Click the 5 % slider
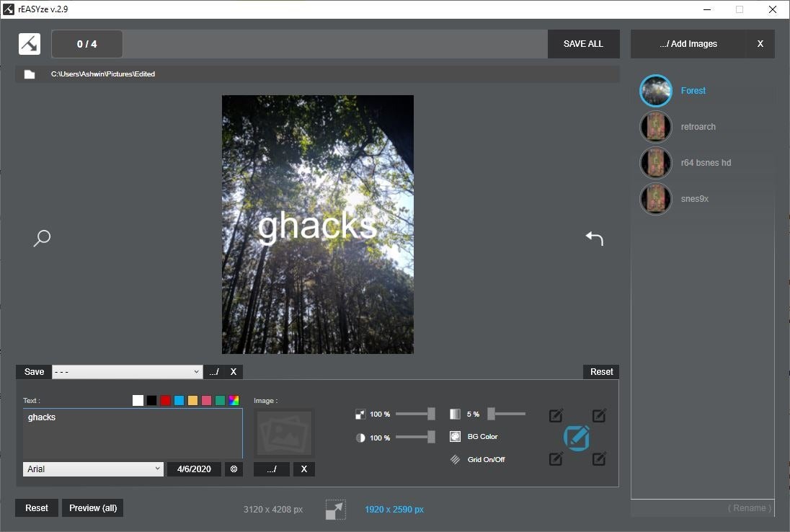This screenshot has width=790, height=532. [506, 414]
